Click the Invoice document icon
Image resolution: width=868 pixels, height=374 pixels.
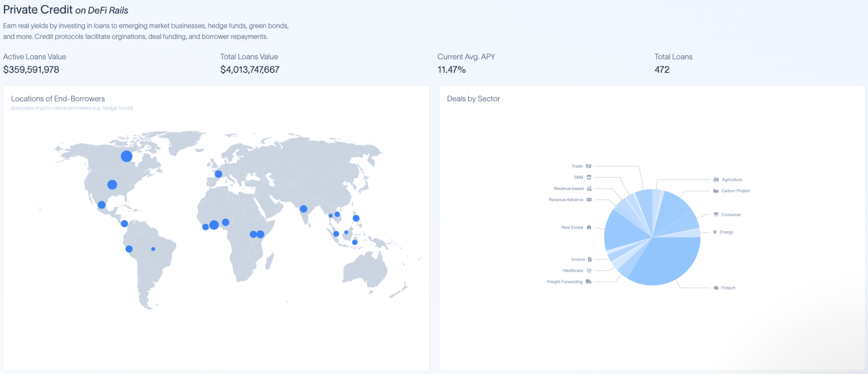click(x=590, y=259)
